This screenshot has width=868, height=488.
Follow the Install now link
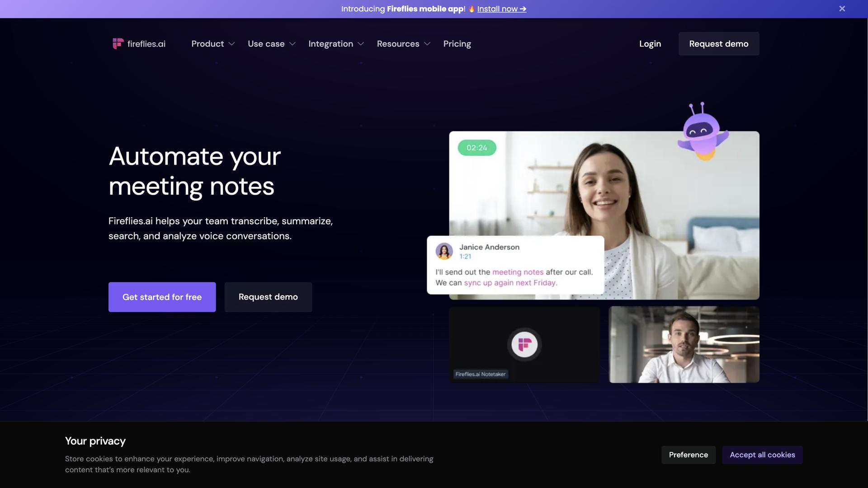click(501, 9)
